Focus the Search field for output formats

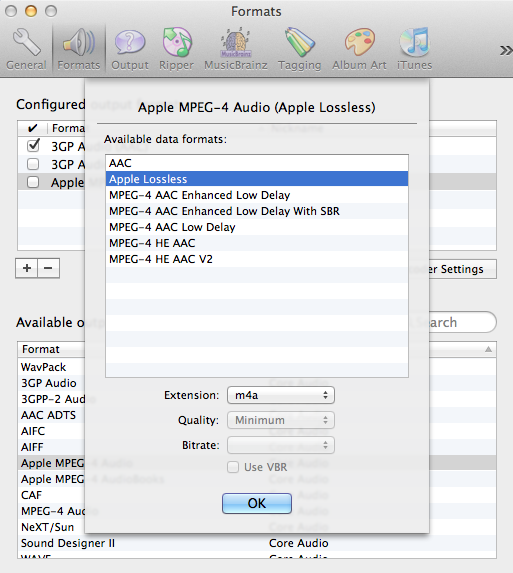click(462, 322)
